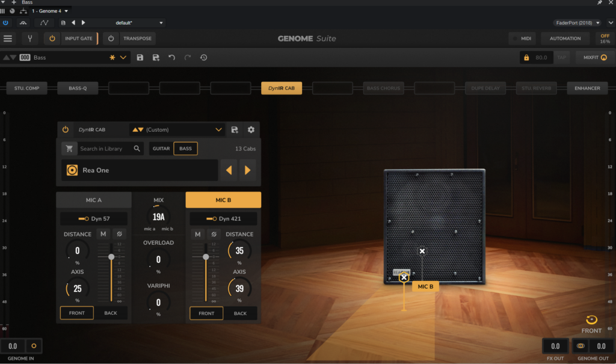Click the TRANSPOSE button
Viewport: 616px width, 364px height.
[x=137, y=39]
